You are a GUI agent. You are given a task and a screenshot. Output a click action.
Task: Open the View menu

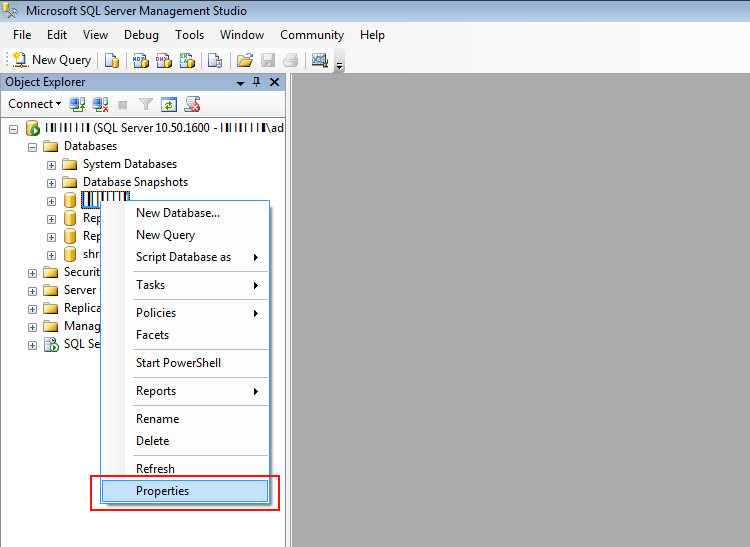(x=95, y=35)
